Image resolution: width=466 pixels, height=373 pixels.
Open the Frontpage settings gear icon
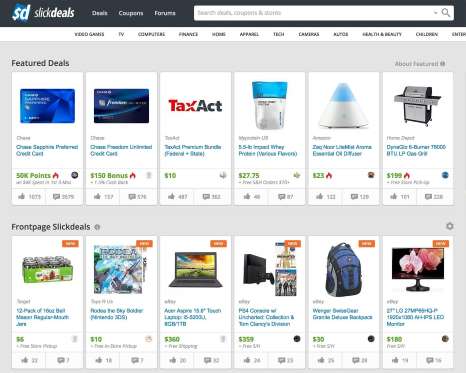point(450,226)
